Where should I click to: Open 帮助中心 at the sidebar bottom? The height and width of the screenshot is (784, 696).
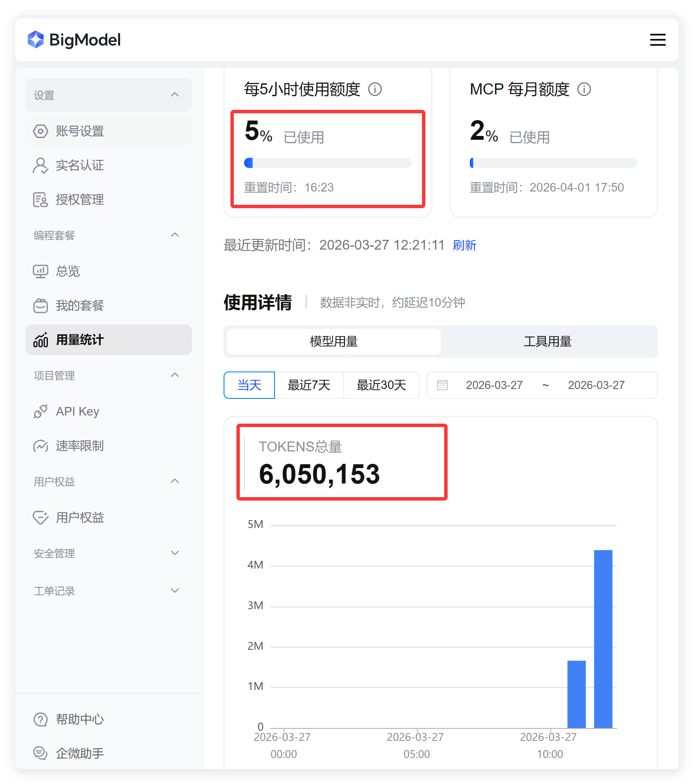[x=80, y=719]
